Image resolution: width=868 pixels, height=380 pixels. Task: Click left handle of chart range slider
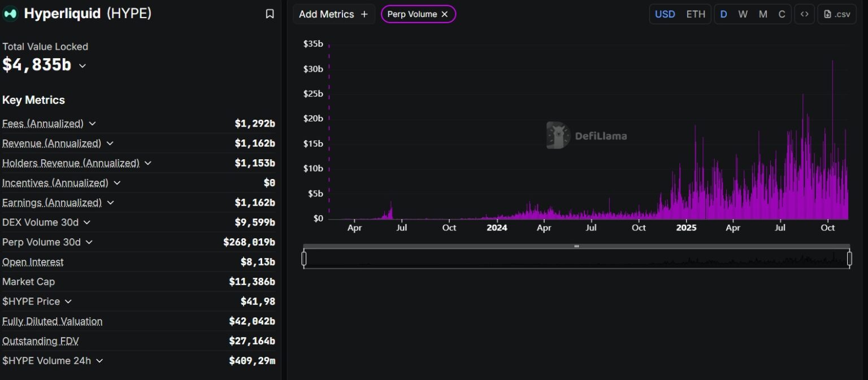click(304, 259)
